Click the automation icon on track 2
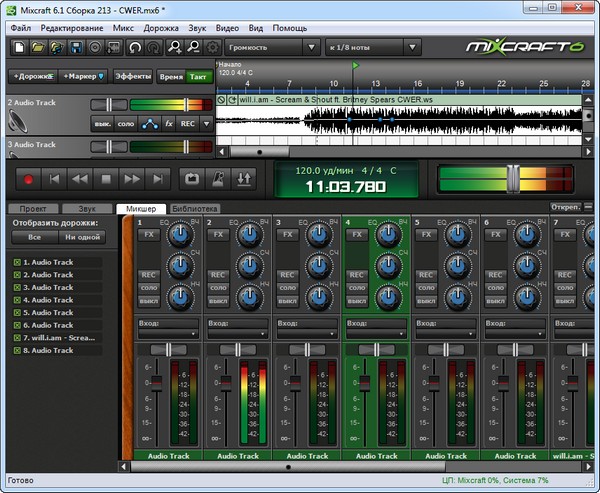The width and height of the screenshot is (600, 493). coord(149,124)
